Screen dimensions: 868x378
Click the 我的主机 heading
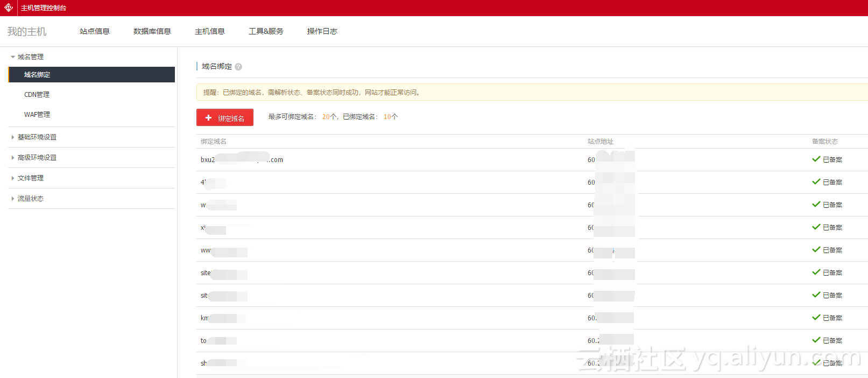(x=27, y=32)
